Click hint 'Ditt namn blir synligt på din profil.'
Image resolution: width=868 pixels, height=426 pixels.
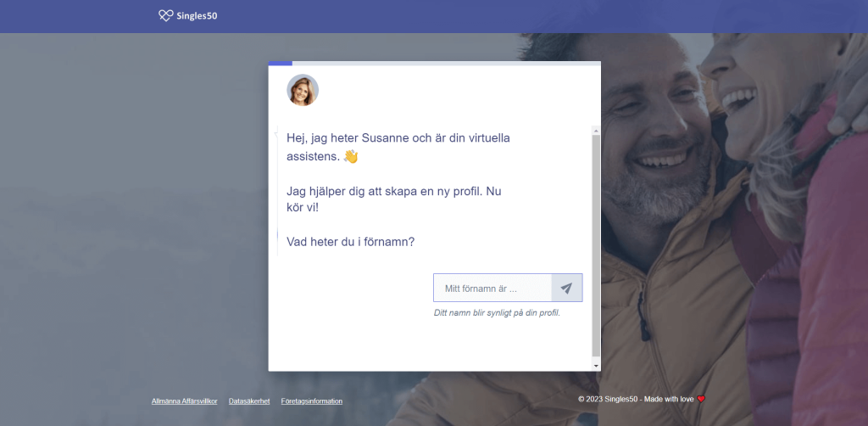point(497,313)
